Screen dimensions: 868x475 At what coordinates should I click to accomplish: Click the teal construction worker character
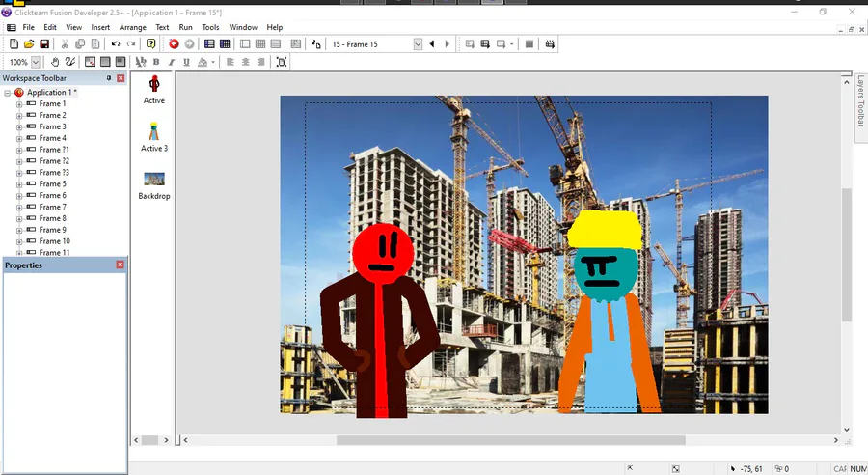(609, 312)
